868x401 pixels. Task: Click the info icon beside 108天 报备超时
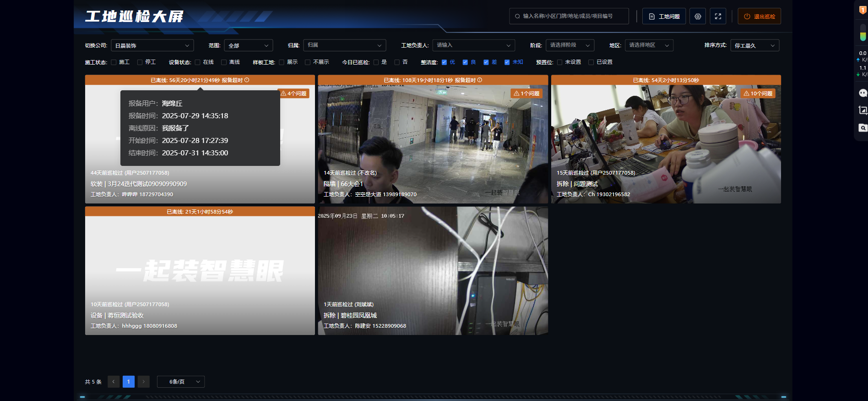480,80
